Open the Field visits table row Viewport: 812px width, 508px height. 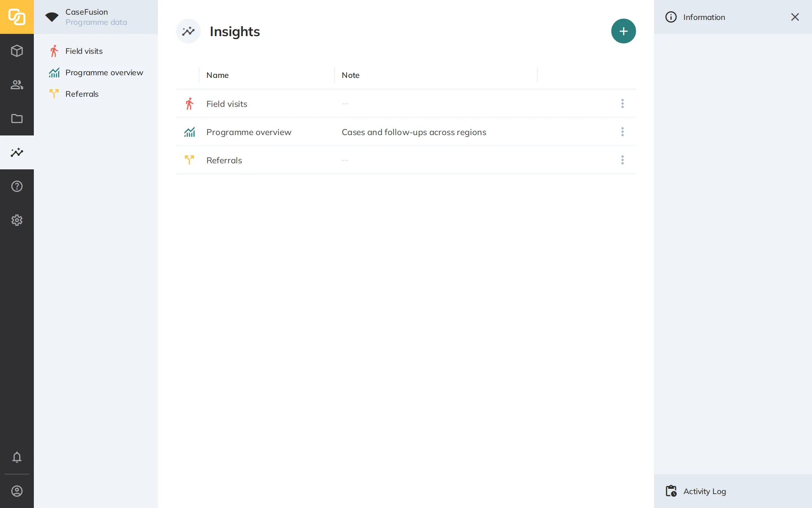pos(406,104)
